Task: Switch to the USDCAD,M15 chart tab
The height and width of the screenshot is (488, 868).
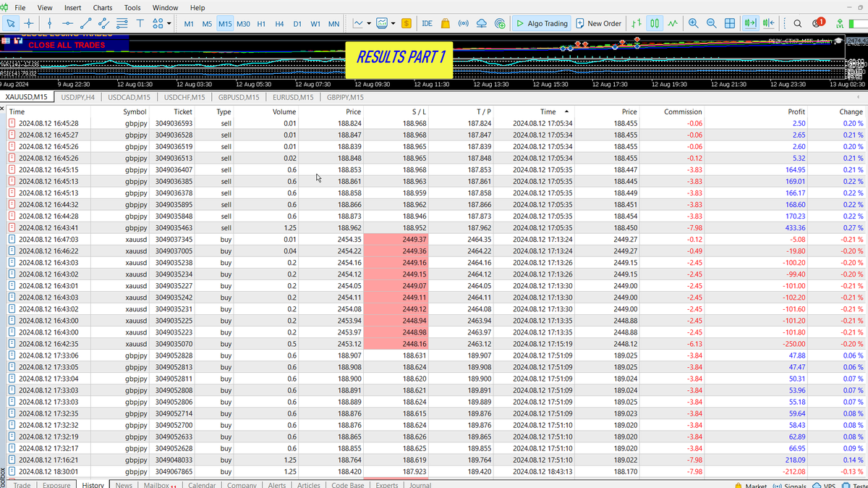Action: pyautogui.click(x=129, y=97)
